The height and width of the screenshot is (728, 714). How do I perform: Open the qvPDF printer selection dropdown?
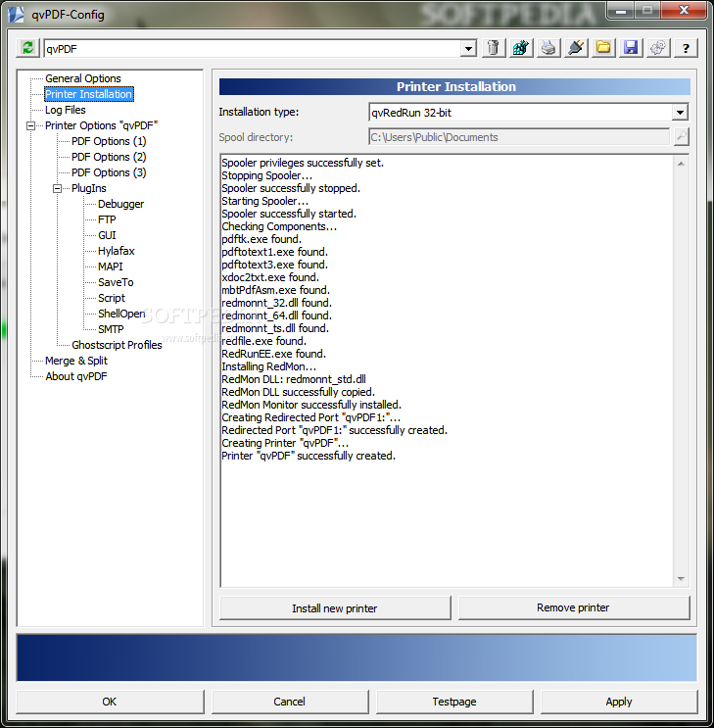tap(468, 48)
